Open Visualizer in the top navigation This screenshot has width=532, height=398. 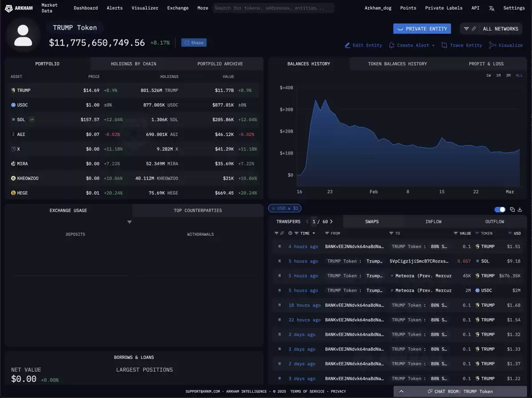click(145, 8)
